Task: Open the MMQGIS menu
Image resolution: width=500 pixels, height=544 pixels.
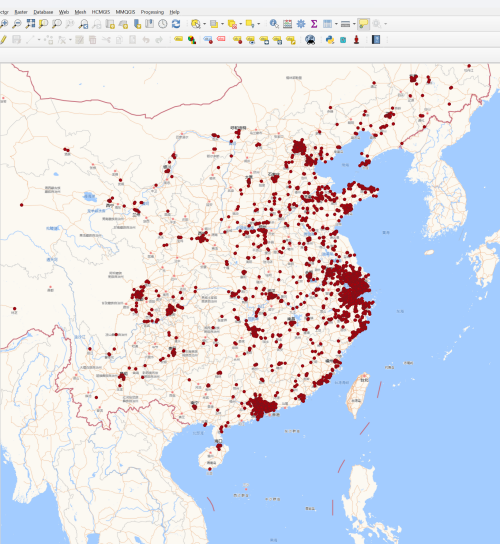Action: click(x=125, y=12)
